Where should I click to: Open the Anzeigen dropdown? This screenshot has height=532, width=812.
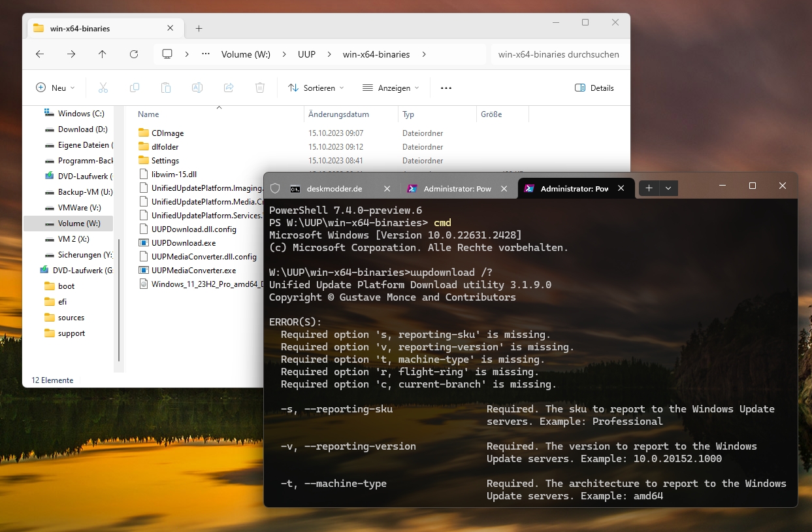[x=391, y=88]
